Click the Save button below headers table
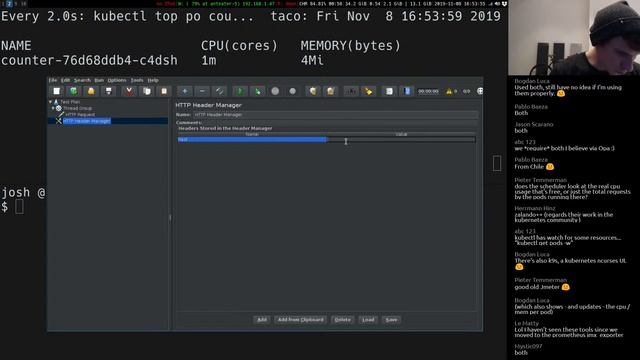640x360 pixels. tap(391, 320)
